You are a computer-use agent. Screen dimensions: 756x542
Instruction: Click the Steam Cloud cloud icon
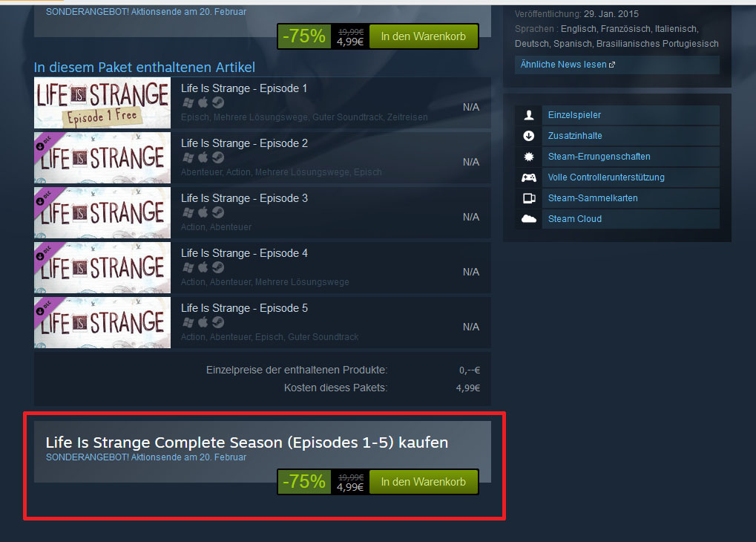[x=528, y=218]
